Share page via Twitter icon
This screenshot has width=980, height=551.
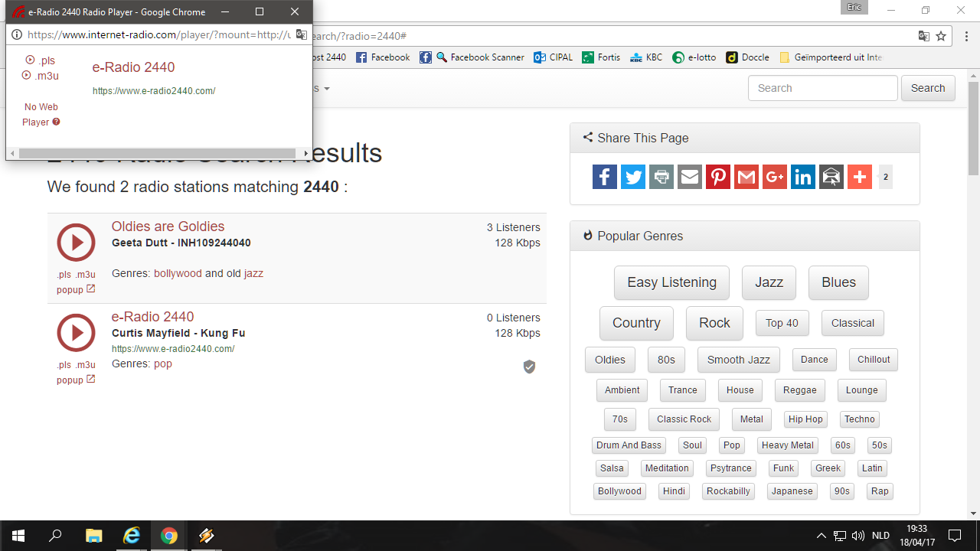pos(632,177)
